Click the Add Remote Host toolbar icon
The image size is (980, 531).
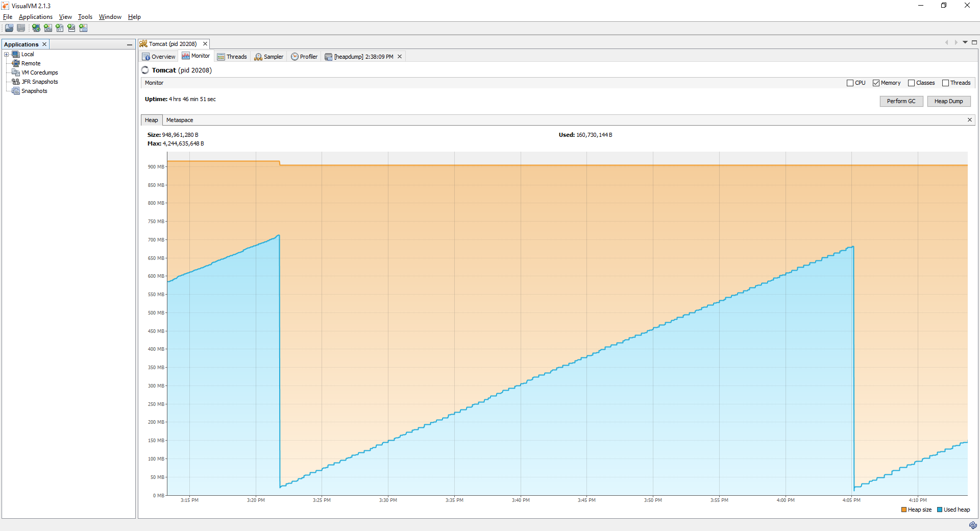[36, 28]
